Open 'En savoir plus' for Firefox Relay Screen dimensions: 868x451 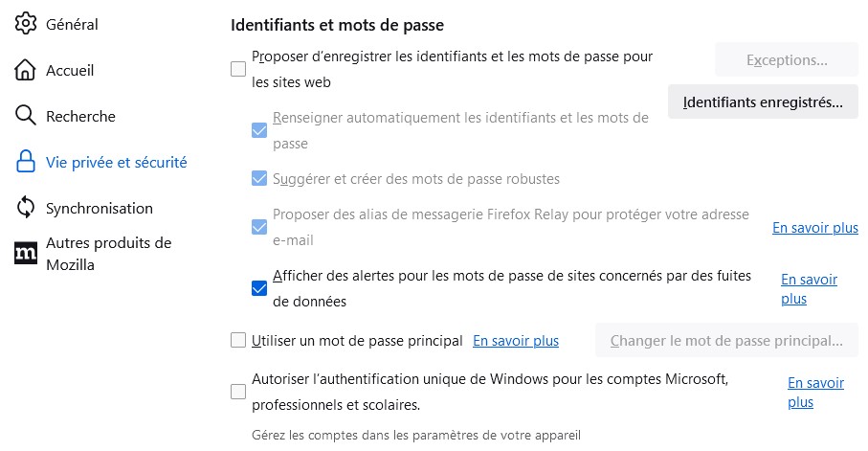(814, 228)
